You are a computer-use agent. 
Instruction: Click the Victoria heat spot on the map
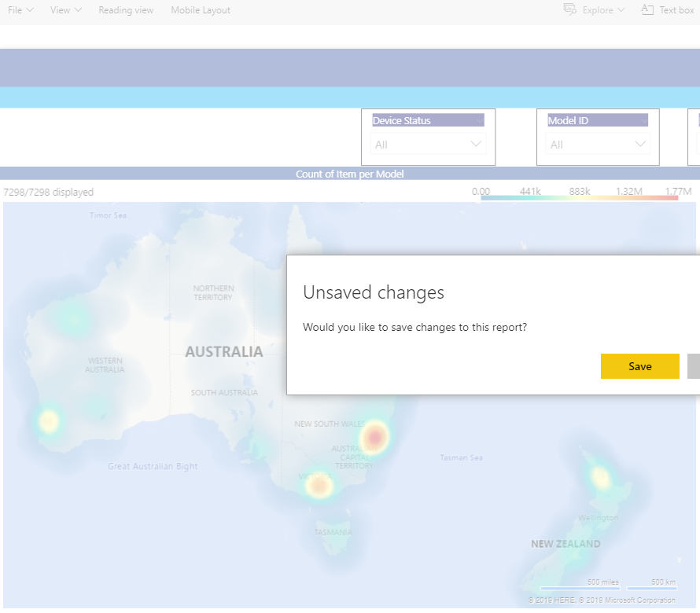pyautogui.click(x=319, y=486)
